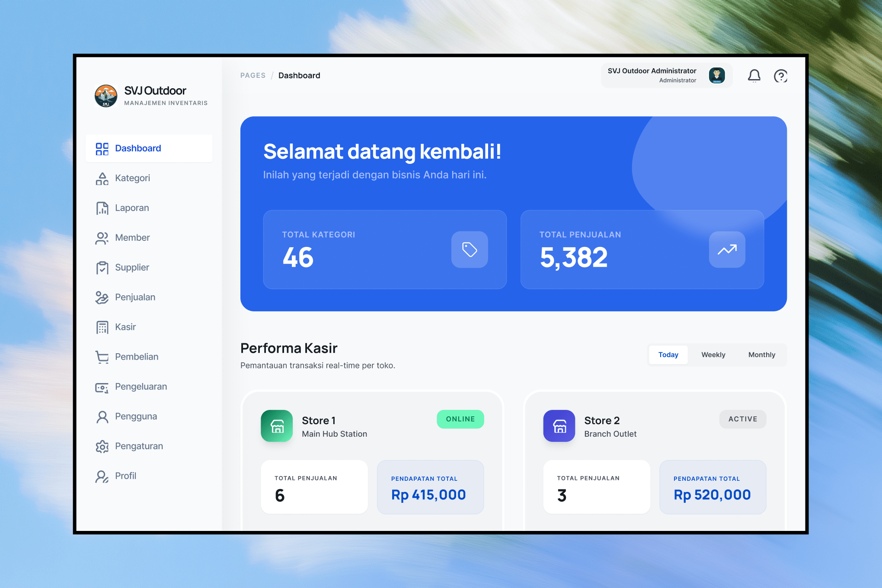Click the Dashboard grid icon in sidebar

pyautogui.click(x=102, y=149)
